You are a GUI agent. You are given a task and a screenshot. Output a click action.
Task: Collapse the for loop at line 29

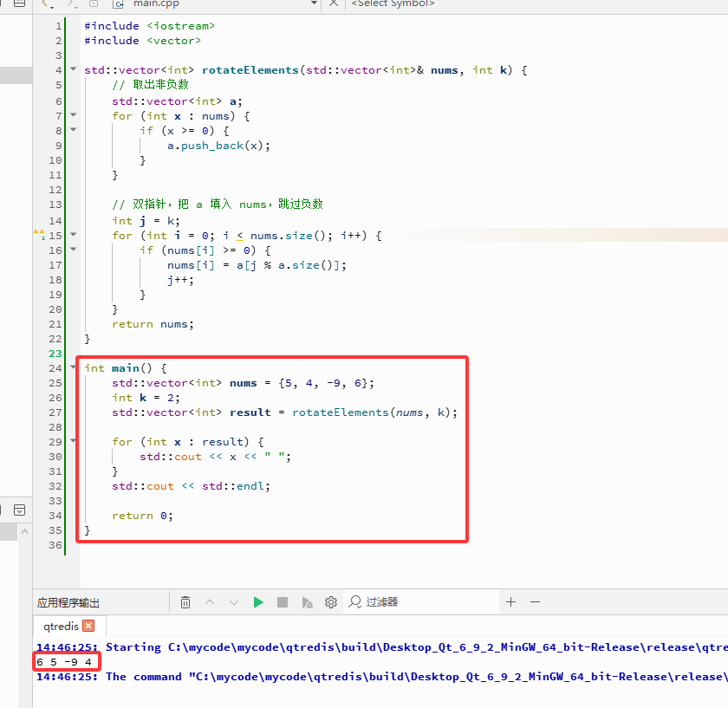tap(74, 440)
